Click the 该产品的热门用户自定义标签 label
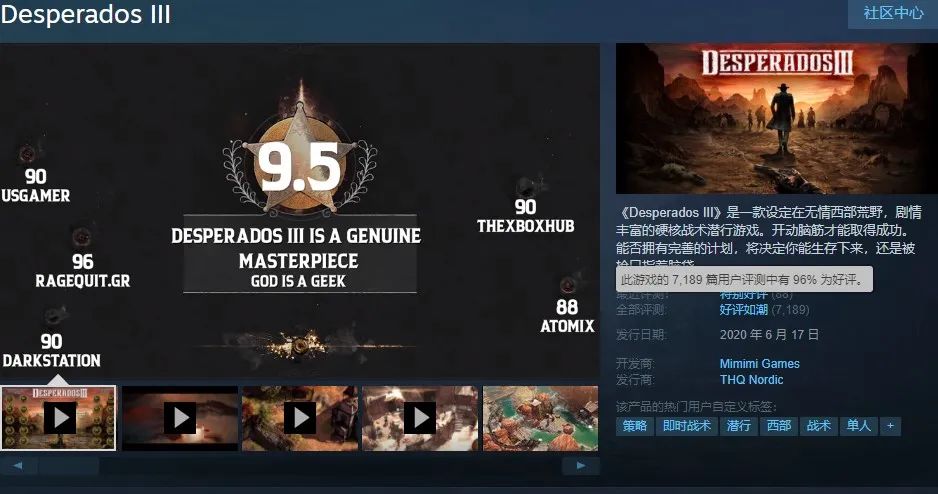This screenshot has width=938, height=494. point(696,407)
